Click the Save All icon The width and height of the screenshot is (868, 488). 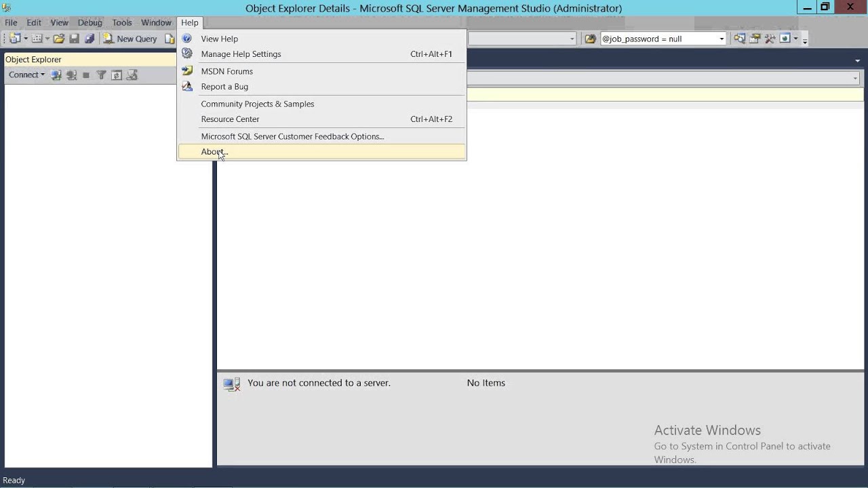(89, 39)
